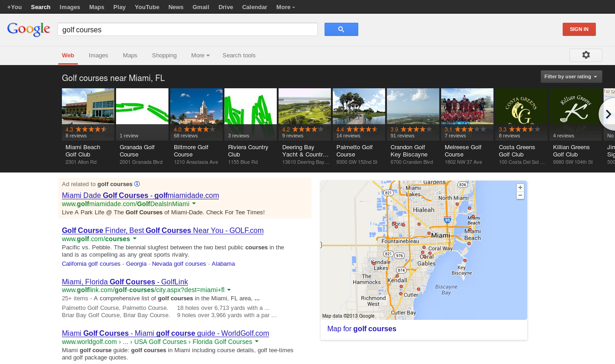Switch to the Maps search tab
This screenshot has width=615, height=364.
pyautogui.click(x=130, y=56)
